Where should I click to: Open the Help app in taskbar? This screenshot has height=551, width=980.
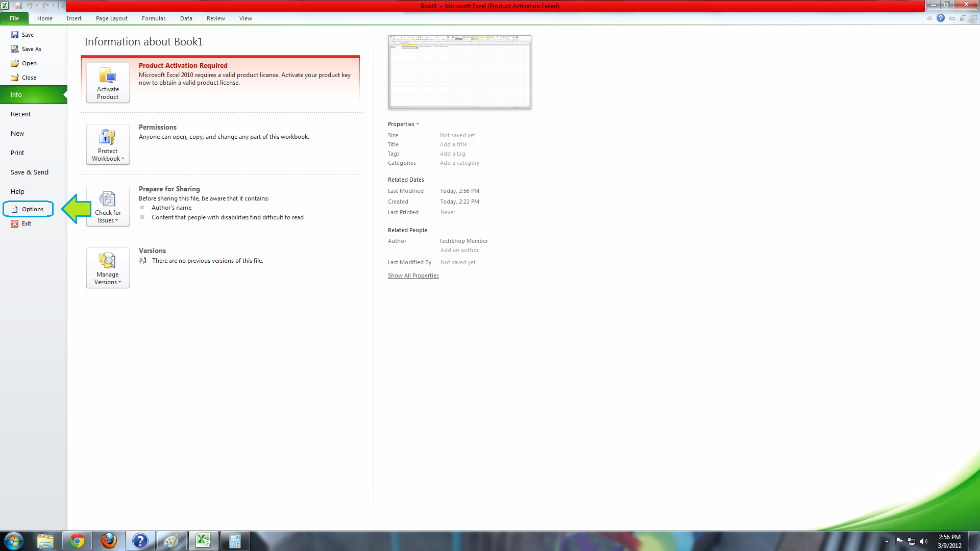click(x=140, y=541)
